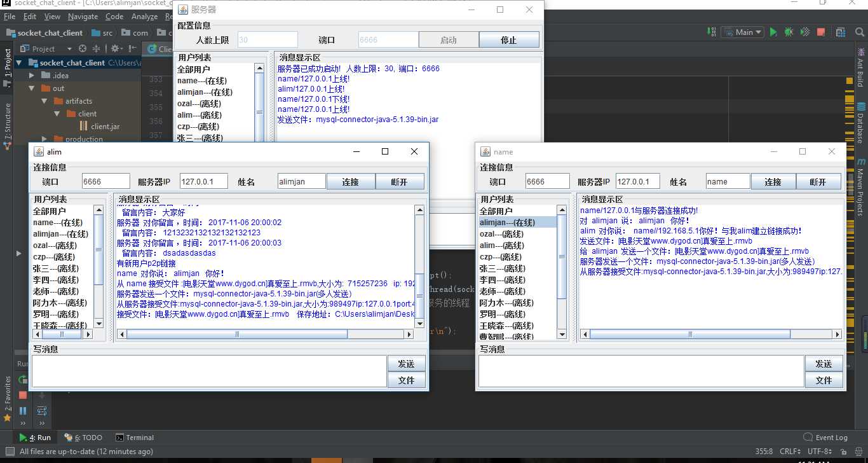Collapse the artifacts folder
The width and height of the screenshot is (868, 463).
pos(44,100)
